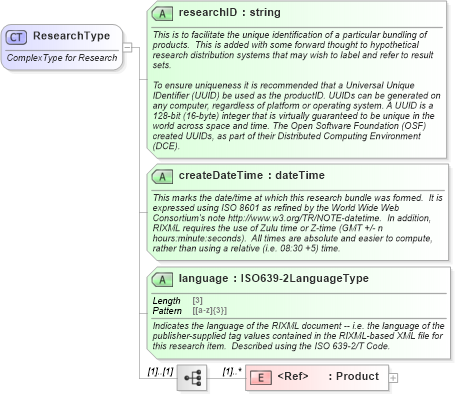
Task: Expand the Product element with plus box
Action: (x=393, y=378)
